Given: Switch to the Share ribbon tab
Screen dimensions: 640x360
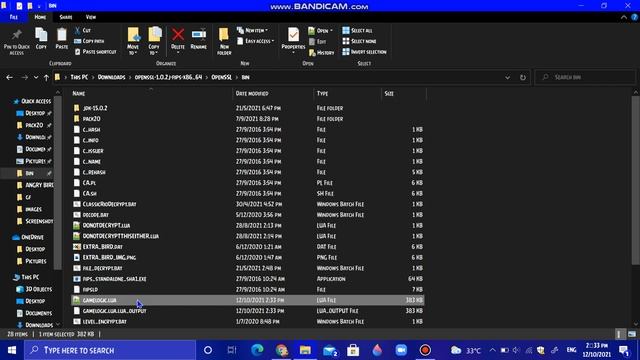Looking at the screenshot, I should point(66,17).
